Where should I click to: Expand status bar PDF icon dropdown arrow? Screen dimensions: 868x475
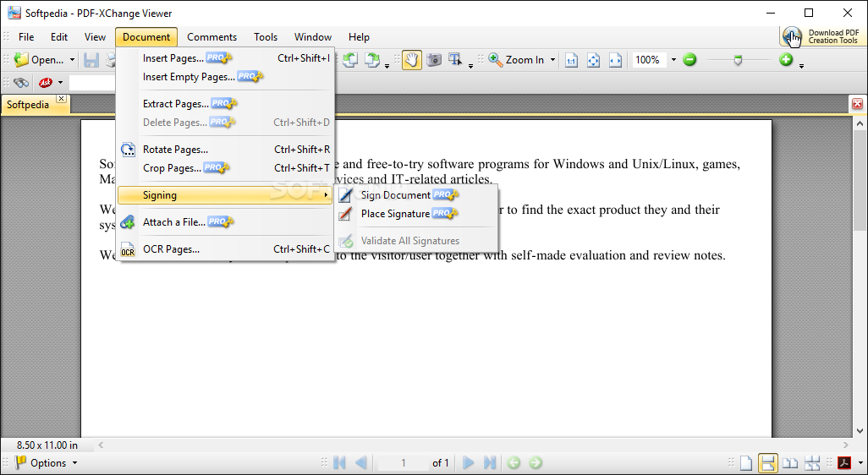coord(860,463)
